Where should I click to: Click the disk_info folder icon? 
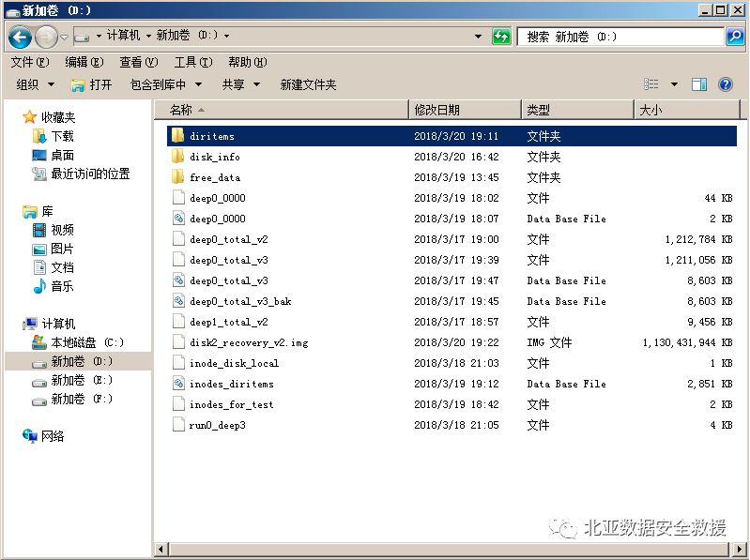178,157
